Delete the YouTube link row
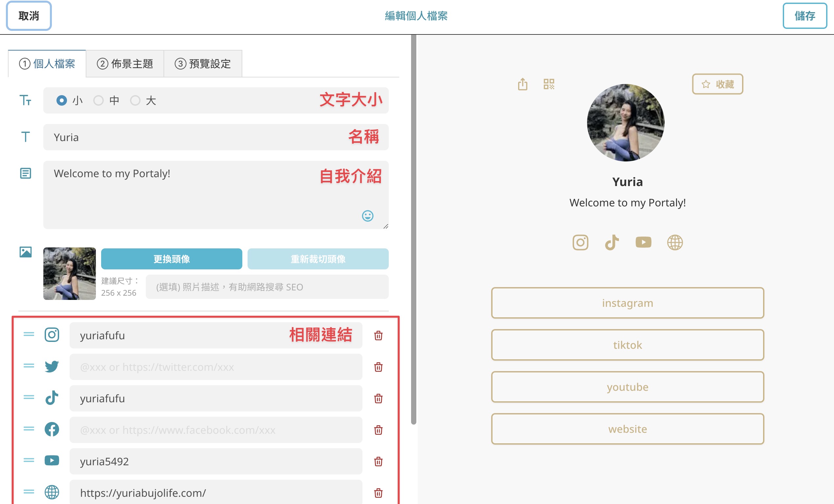Viewport: 834px width, 504px height. (x=378, y=461)
